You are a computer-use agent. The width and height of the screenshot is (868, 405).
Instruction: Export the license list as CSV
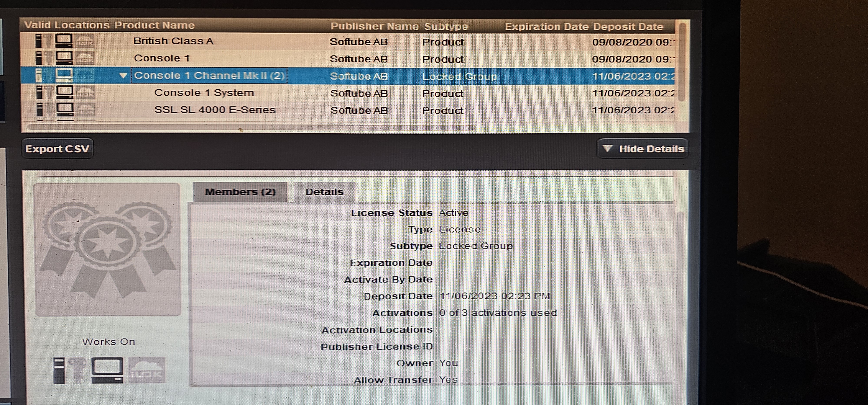58,149
